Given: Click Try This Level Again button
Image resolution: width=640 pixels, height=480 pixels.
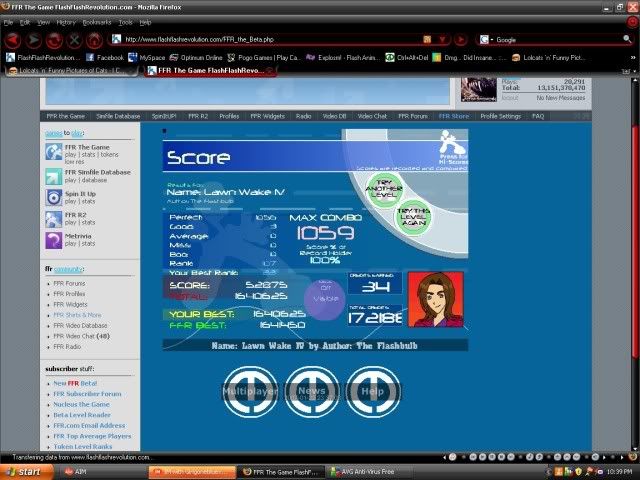Looking at the screenshot, I should pos(414,216).
